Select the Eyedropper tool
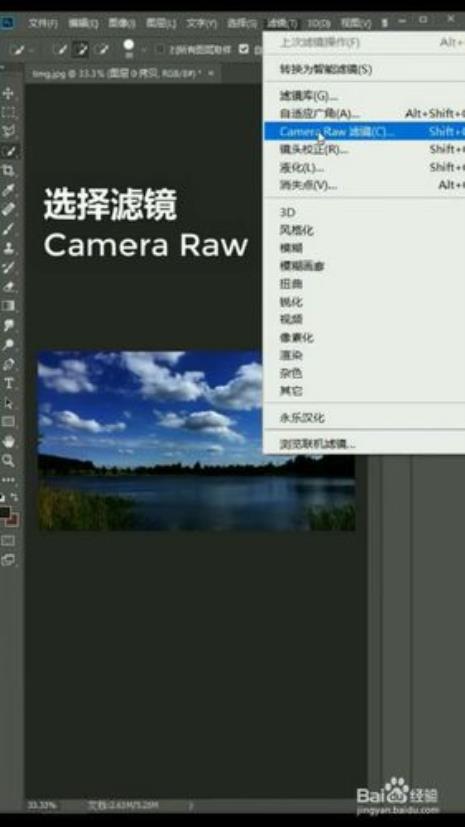465x827 pixels. [8, 189]
